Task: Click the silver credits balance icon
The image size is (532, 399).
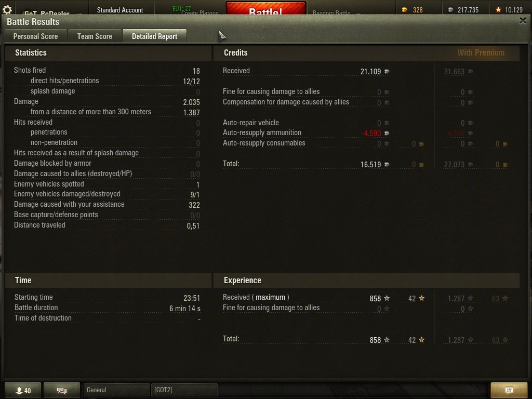Action: (x=450, y=10)
